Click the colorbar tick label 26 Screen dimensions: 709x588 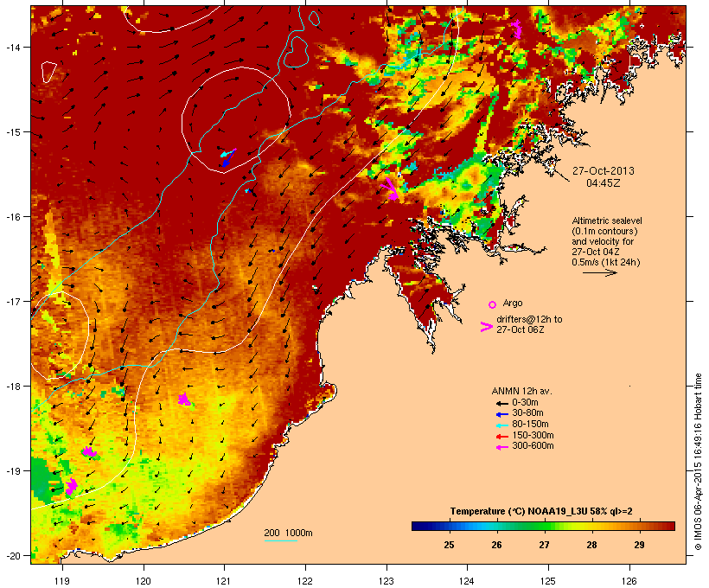496,545
